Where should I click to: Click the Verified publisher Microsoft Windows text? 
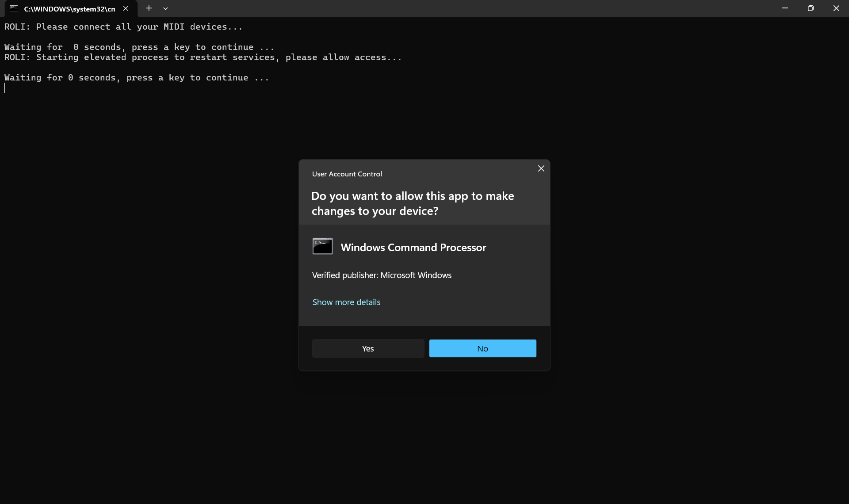coord(382,275)
